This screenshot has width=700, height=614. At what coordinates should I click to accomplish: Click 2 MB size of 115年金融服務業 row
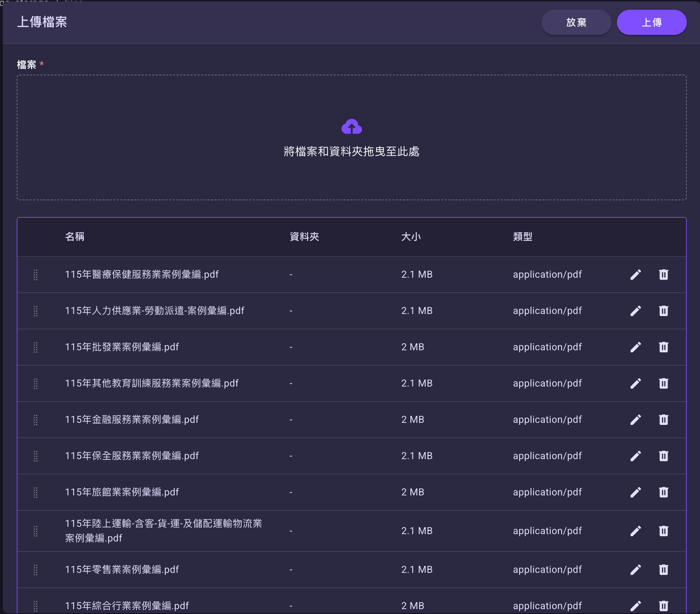412,420
